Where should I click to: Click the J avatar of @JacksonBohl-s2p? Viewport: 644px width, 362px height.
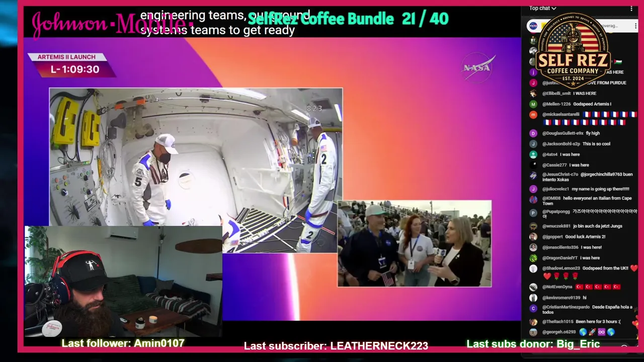coord(533,144)
